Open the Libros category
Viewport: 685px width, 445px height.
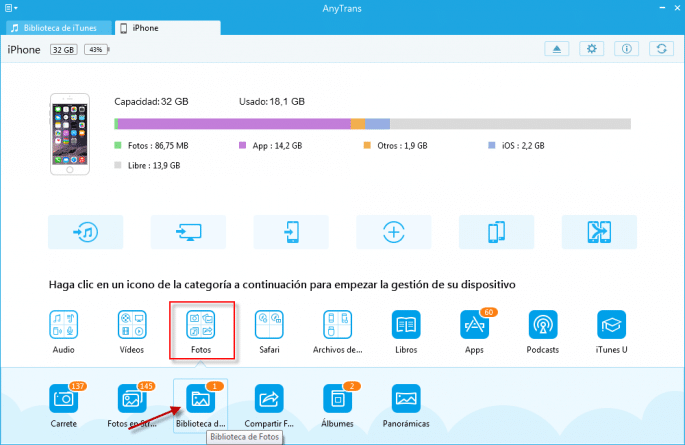(x=406, y=326)
